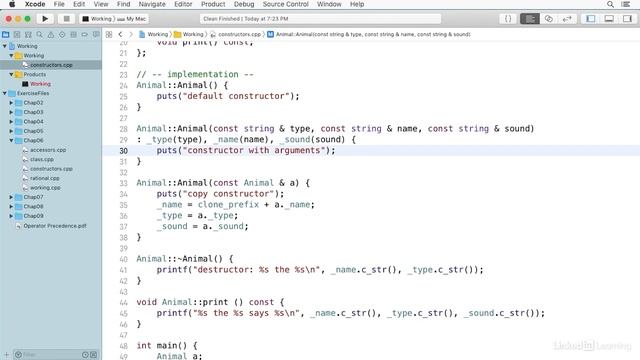Toggle the Debug area visibility

click(x=609, y=19)
